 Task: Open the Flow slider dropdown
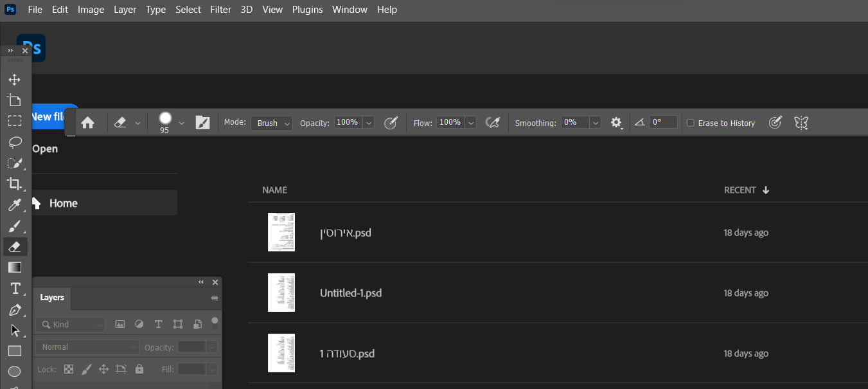point(471,123)
